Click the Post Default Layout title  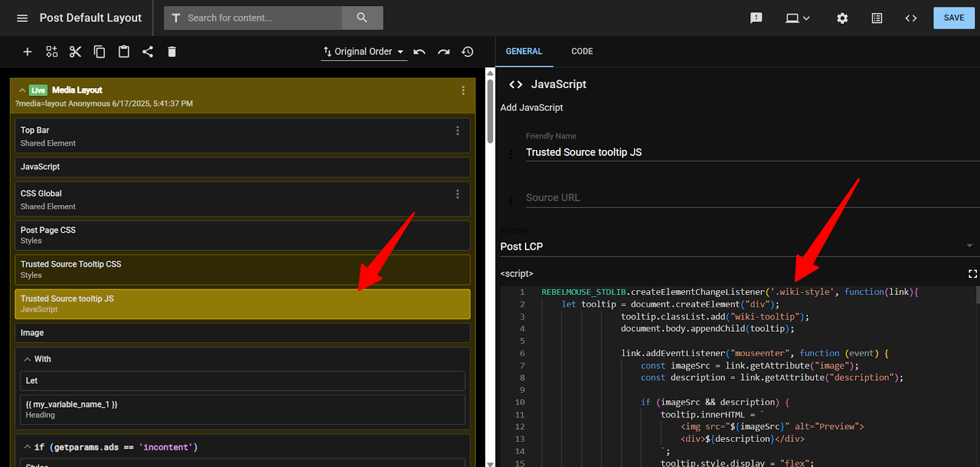click(91, 18)
